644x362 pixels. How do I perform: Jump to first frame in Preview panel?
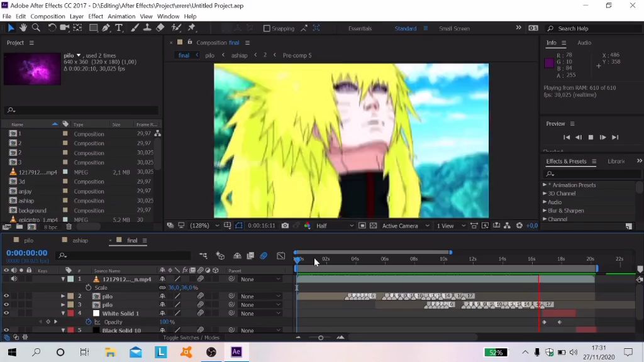(567, 138)
